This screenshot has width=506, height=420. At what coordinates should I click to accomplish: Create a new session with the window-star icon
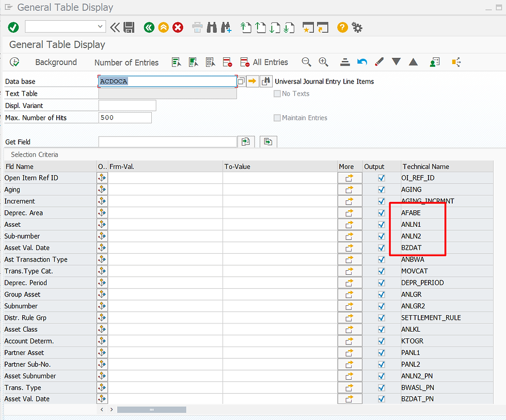pos(308,27)
